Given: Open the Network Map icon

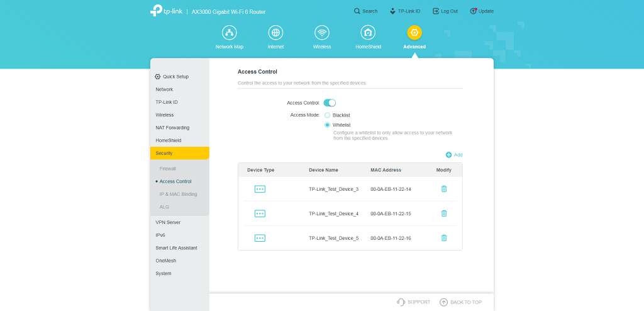Looking at the screenshot, I should (229, 33).
